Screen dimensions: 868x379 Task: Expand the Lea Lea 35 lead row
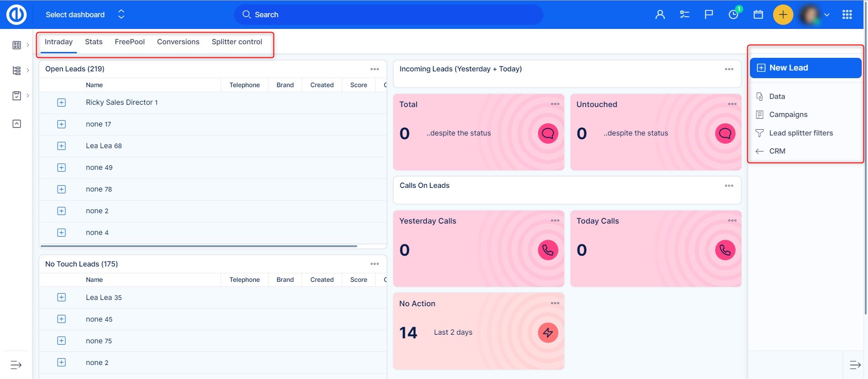point(61,298)
